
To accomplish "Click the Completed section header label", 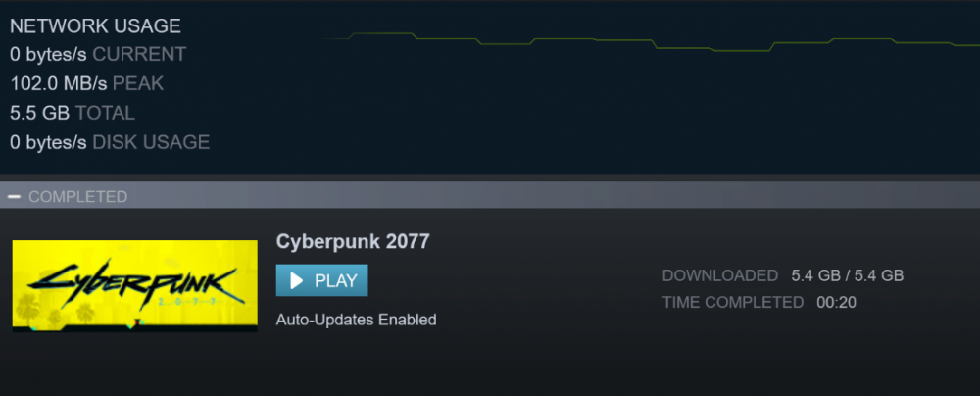I will click(x=78, y=197).
